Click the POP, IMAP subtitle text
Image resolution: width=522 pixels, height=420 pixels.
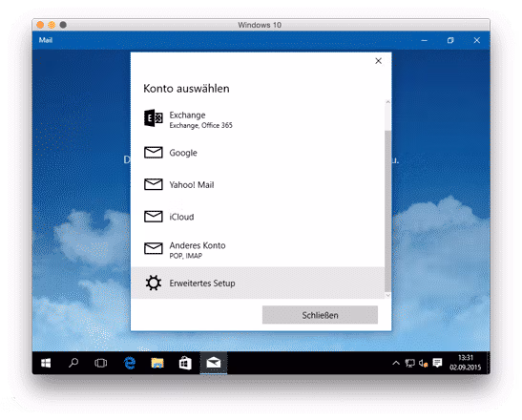(x=186, y=256)
